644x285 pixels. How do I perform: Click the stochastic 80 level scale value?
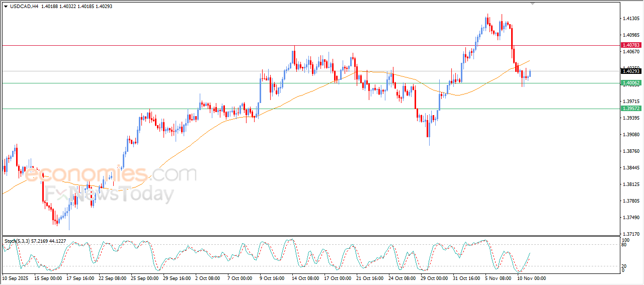[624, 245]
